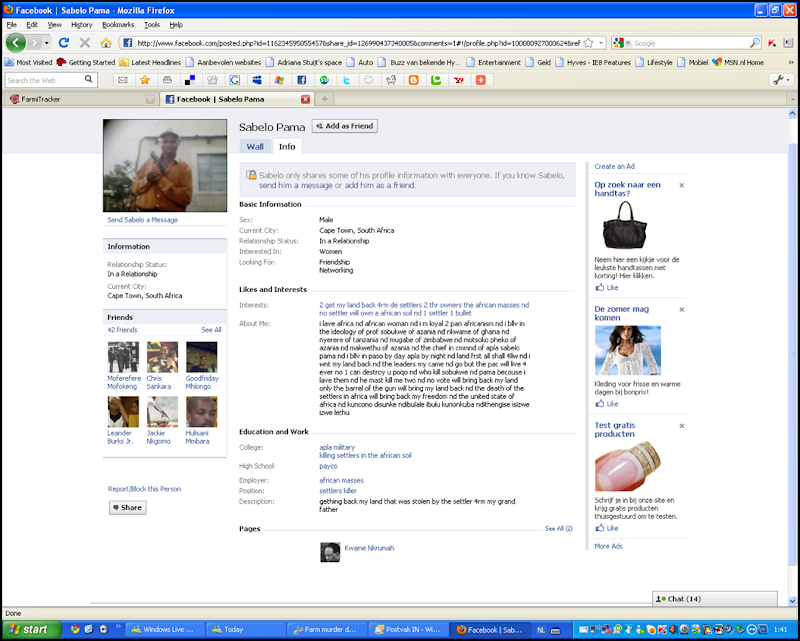Open the See All friends link
The width and height of the screenshot is (800, 641).
[211, 330]
